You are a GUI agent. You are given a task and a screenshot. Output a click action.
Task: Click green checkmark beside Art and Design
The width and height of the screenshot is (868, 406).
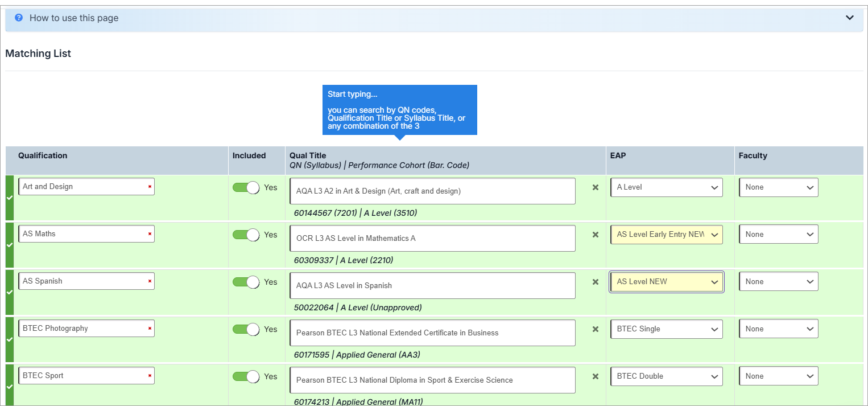pos(9,198)
